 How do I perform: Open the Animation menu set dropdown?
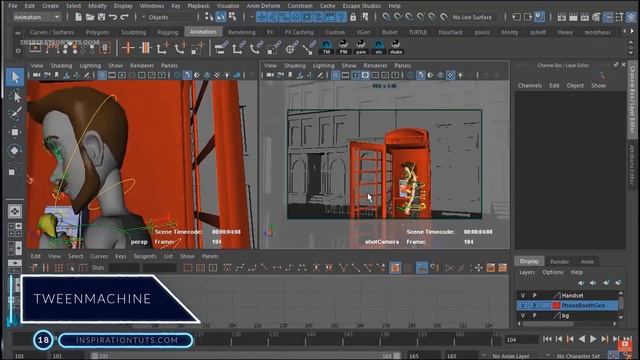pyautogui.click(x=37, y=17)
